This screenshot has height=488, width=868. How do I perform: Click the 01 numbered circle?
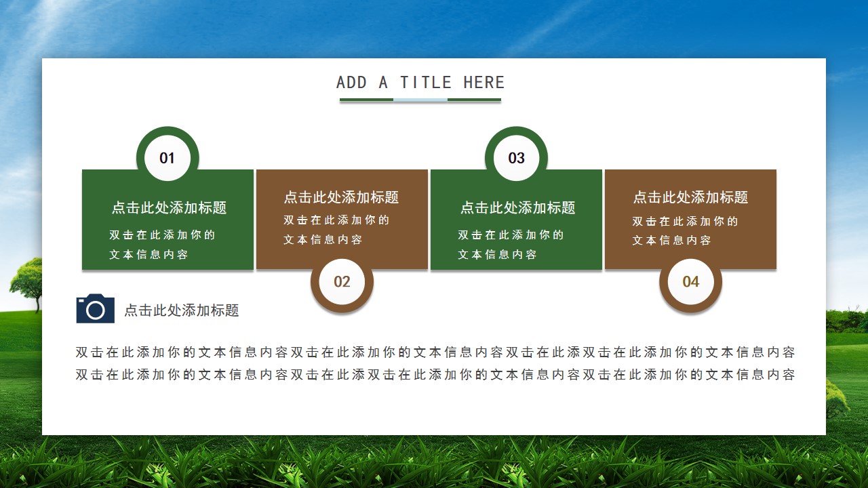coord(167,158)
